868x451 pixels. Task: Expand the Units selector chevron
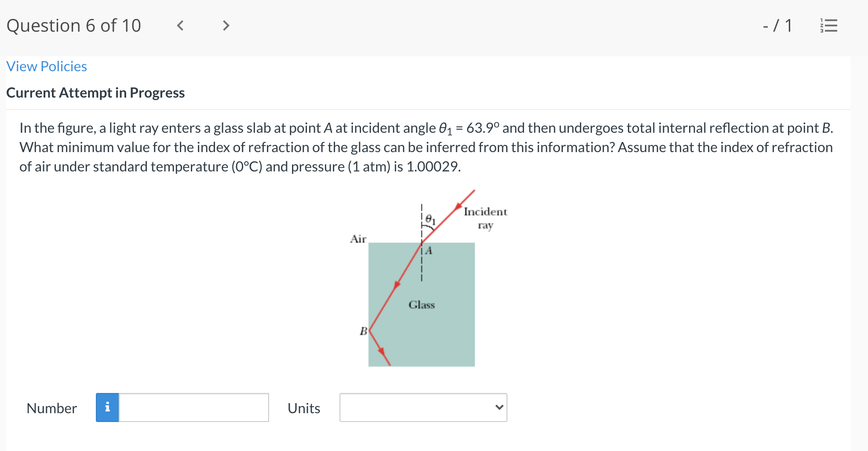click(x=499, y=407)
